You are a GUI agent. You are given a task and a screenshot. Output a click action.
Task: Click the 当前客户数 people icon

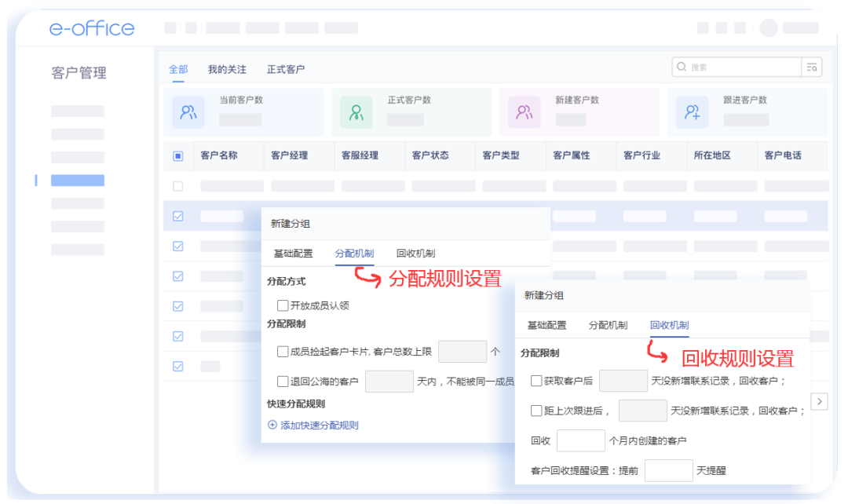(x=188, y=111)
